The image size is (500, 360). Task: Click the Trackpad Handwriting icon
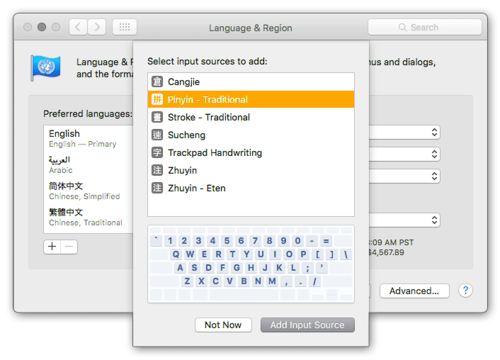click(157, 153)
